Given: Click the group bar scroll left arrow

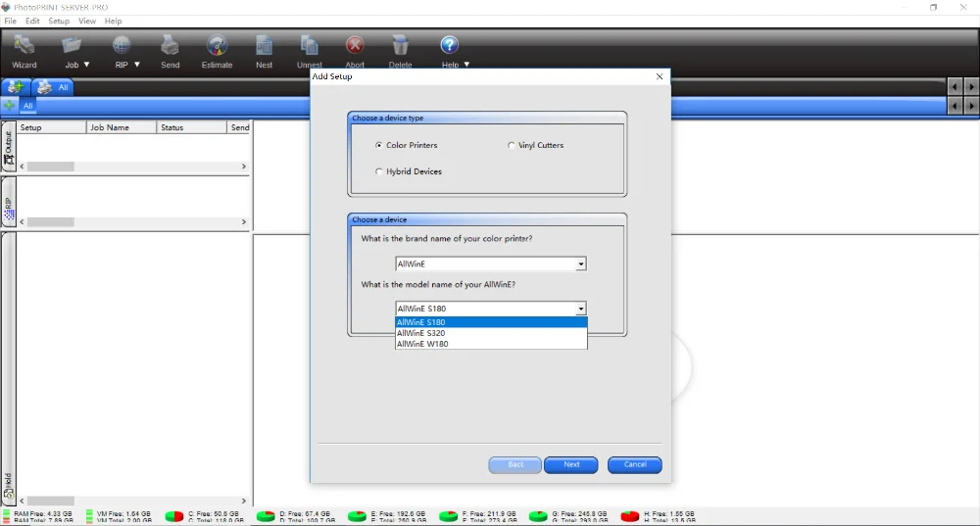Looking at the screenshot, I should pos(955,106).
